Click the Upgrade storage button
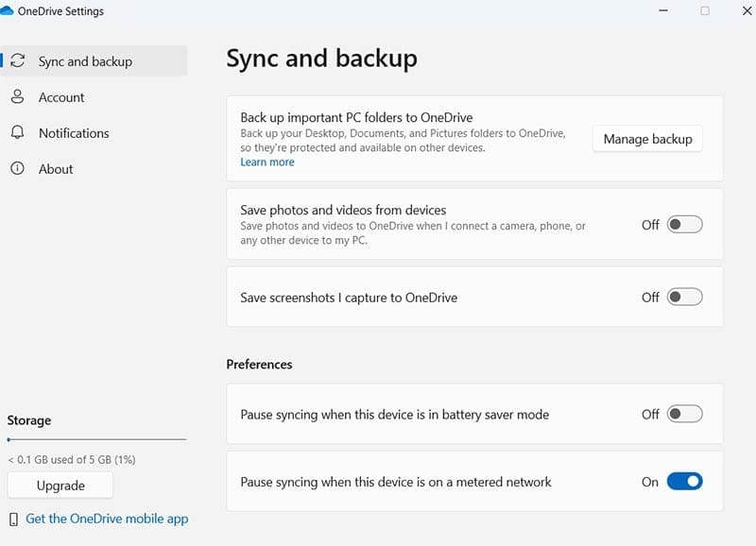The height and width of the screenshot is (546, 756). coord(60,486)
